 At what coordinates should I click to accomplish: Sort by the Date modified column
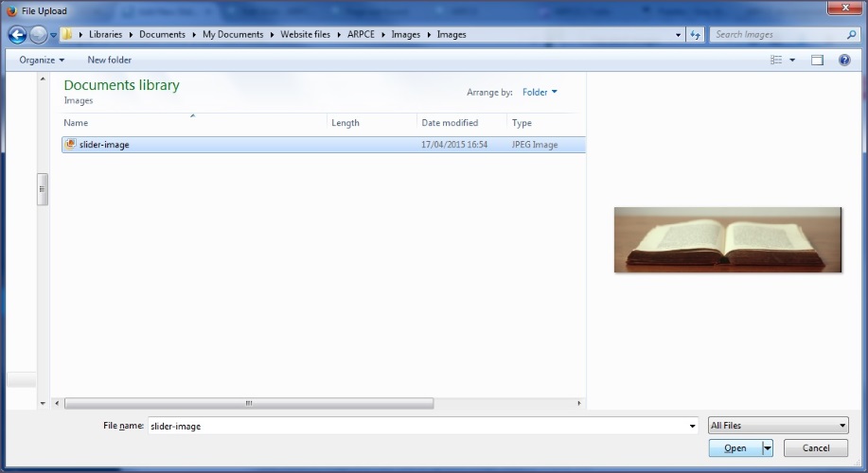(x=450, y=123)
